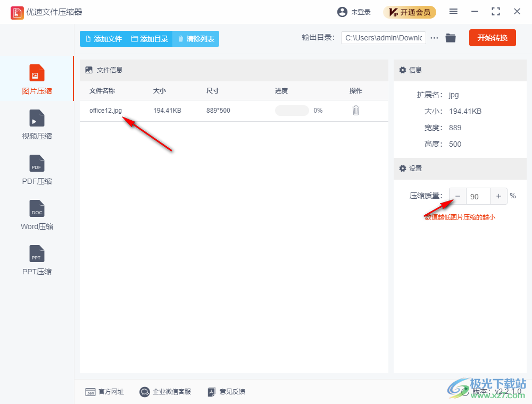
Task: Click the progress bar for office12.jpg
Action: [292, 111]
